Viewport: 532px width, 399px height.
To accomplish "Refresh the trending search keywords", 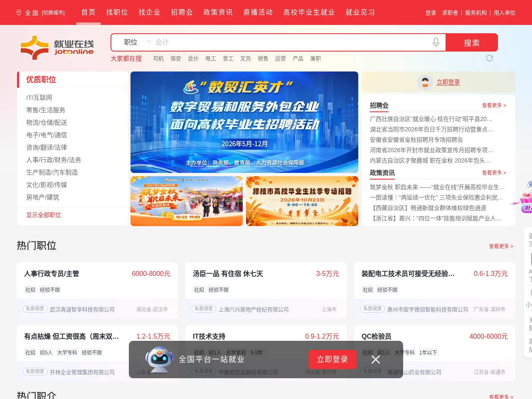I will coord(490,58).
